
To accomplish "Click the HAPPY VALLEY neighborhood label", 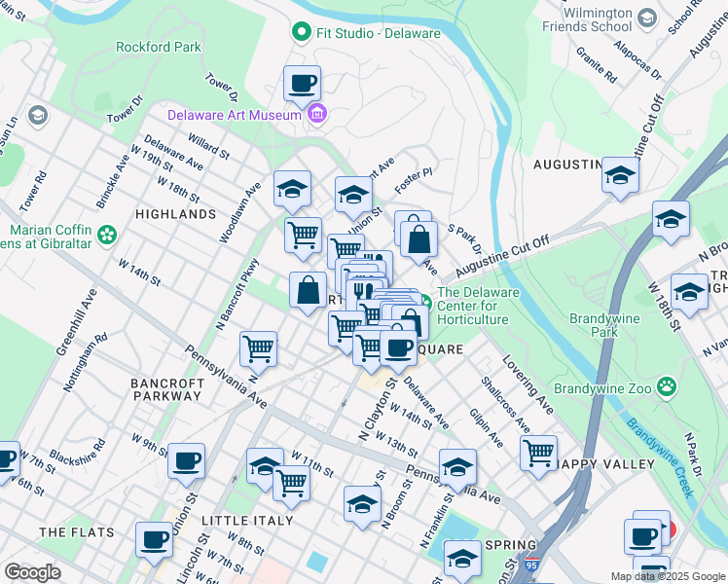I will (x=606, y=464).
